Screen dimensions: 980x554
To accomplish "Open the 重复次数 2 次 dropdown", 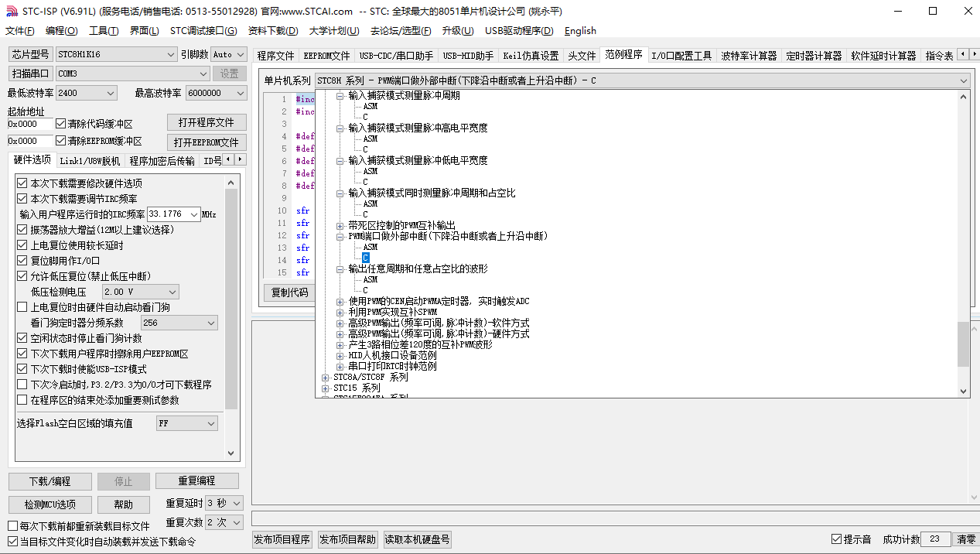I will point(224,522).
